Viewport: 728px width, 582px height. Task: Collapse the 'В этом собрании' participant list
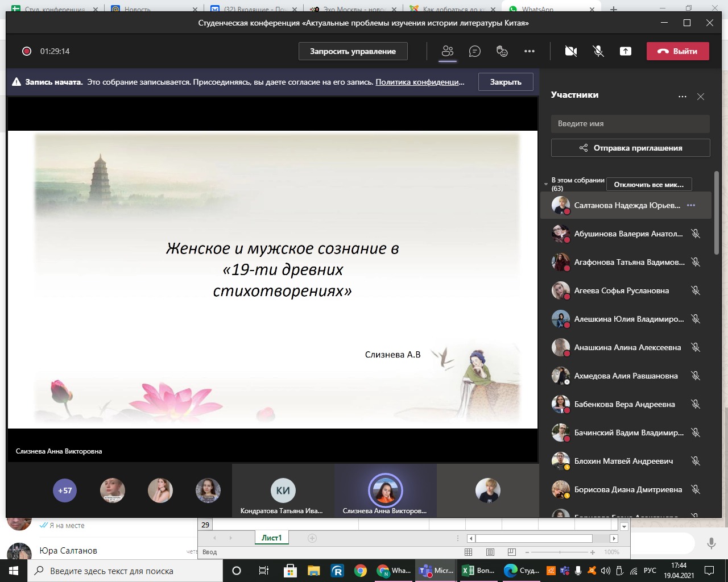click(x=546, y=184)
